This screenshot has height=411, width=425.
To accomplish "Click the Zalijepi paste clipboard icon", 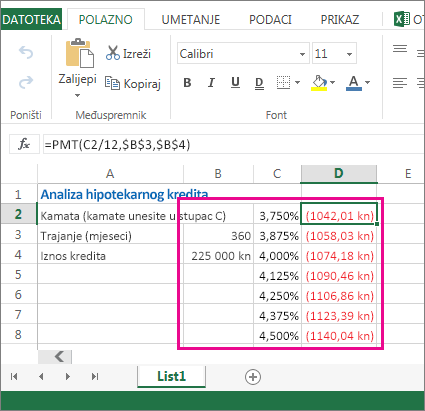I will pyautogui.click(x=80, y=53).
